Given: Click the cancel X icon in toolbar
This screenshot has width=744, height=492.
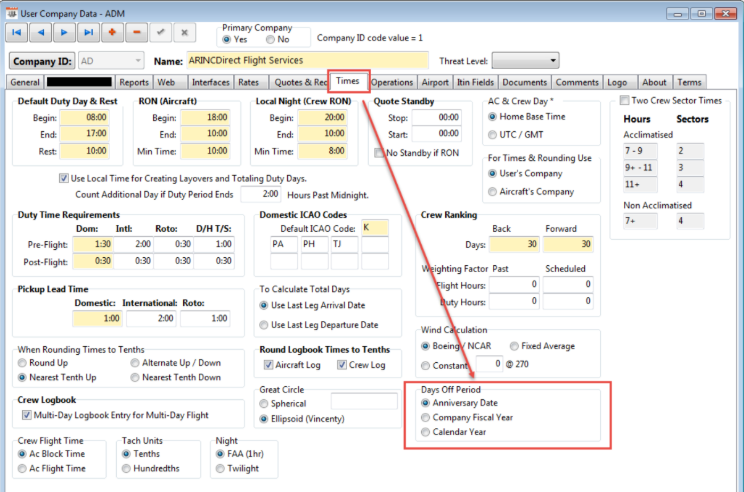Looking at the screenshot, I should [183, 33].
